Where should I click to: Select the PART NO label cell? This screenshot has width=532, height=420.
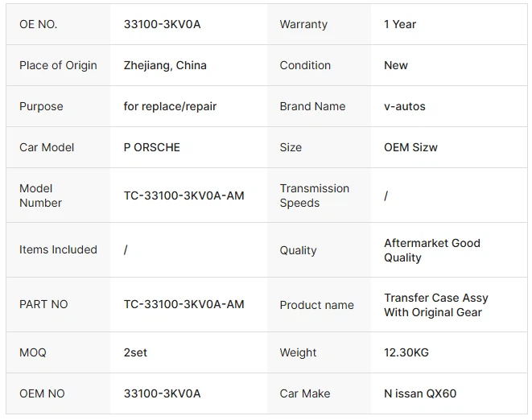pos(43,304)
